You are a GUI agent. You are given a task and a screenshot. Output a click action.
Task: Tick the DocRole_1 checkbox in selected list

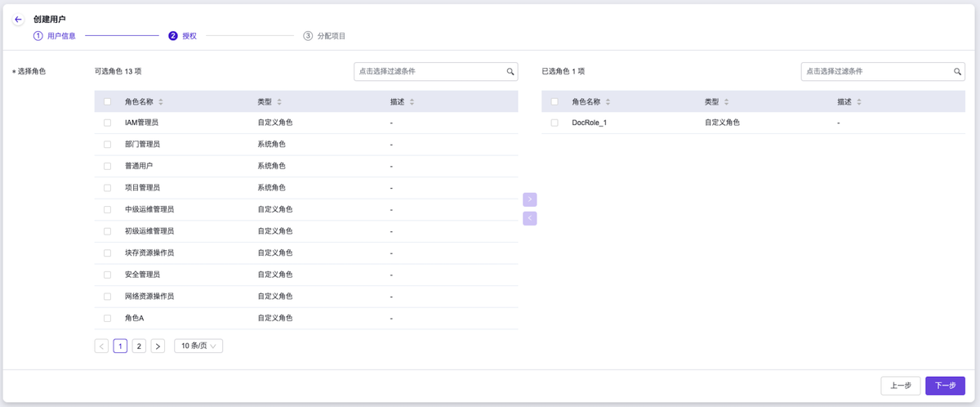(x=555, y=123)
